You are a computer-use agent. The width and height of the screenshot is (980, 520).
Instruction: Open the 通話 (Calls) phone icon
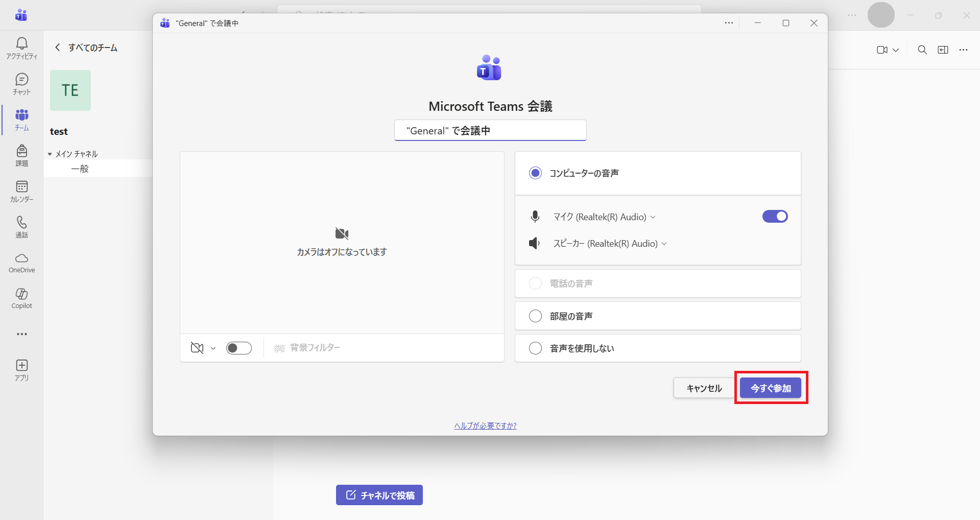pos(21,227)
